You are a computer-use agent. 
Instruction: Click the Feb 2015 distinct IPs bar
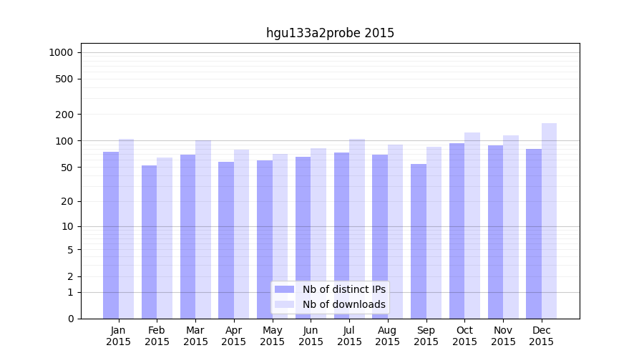[149, 242]
